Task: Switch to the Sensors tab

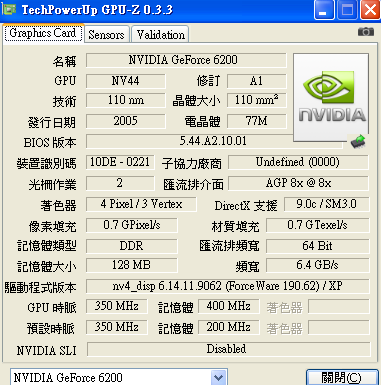Action: point(106,35)
